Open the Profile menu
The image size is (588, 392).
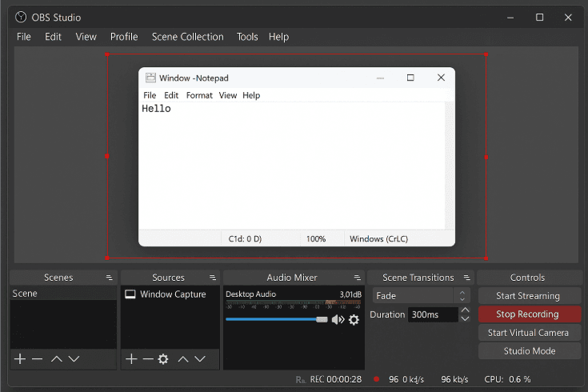[124, 37]
